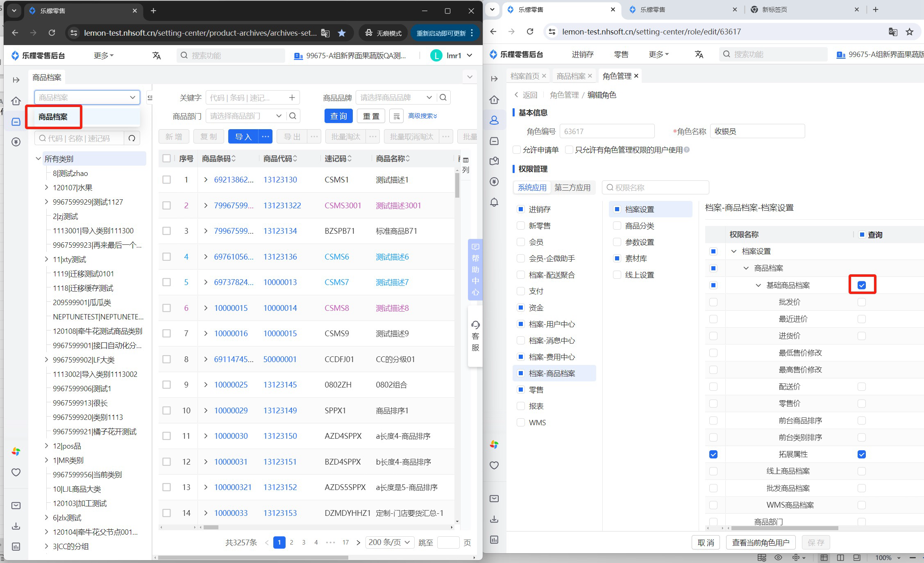Image resolution: width=924 pixels, height=563 pixels.
Task: Expand sidebar with arrow icon in right window
Action: pyautogui.click(x=494, y=79)
